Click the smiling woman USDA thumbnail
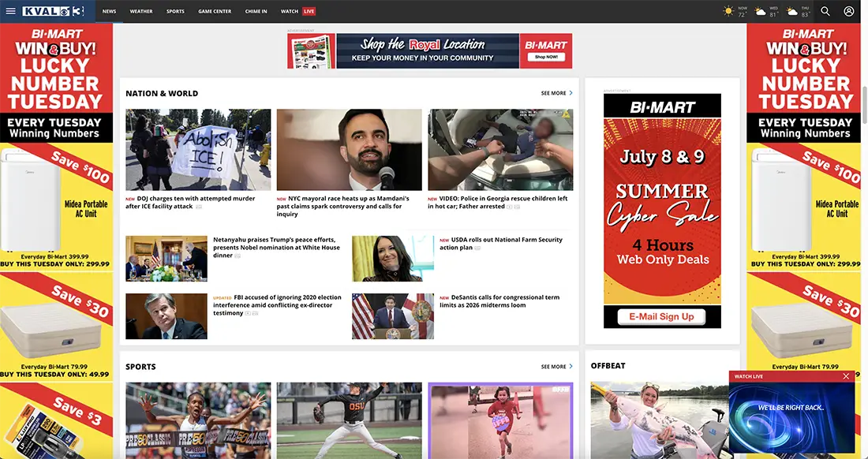The width and height of the screenshot is (868, 459). point(393,259)
